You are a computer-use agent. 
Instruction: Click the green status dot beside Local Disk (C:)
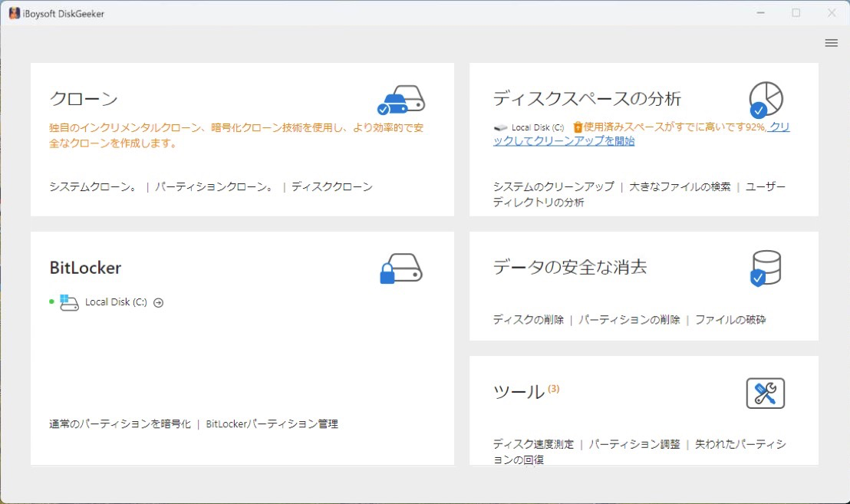point(51,301)
